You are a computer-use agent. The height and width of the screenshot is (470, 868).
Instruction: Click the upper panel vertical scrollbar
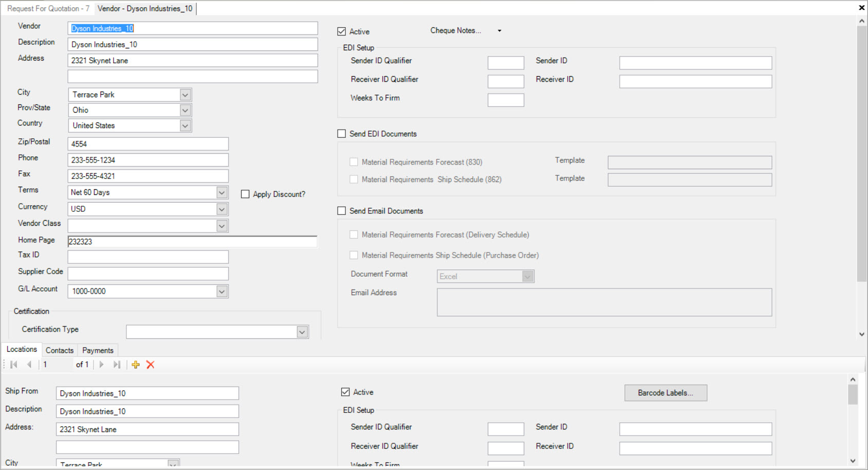point(862,153)
